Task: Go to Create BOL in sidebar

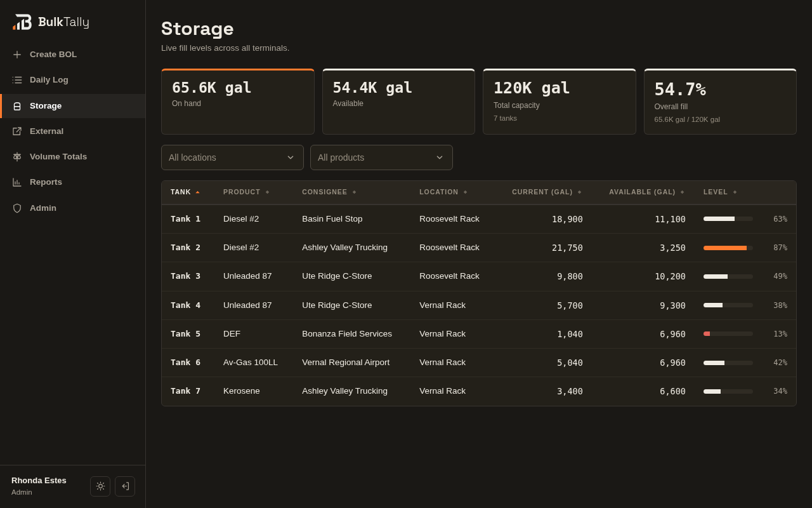Action: [72, 55]
